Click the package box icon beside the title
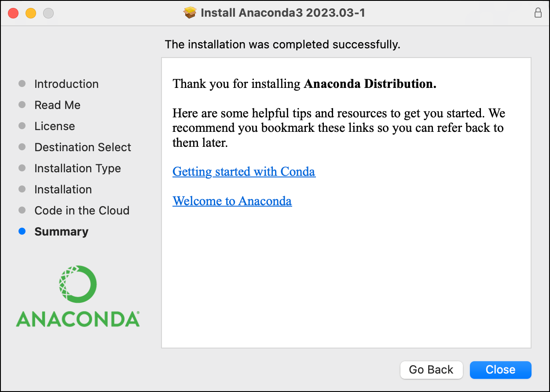This screenshot has height=392, width=550. (190, 13)
